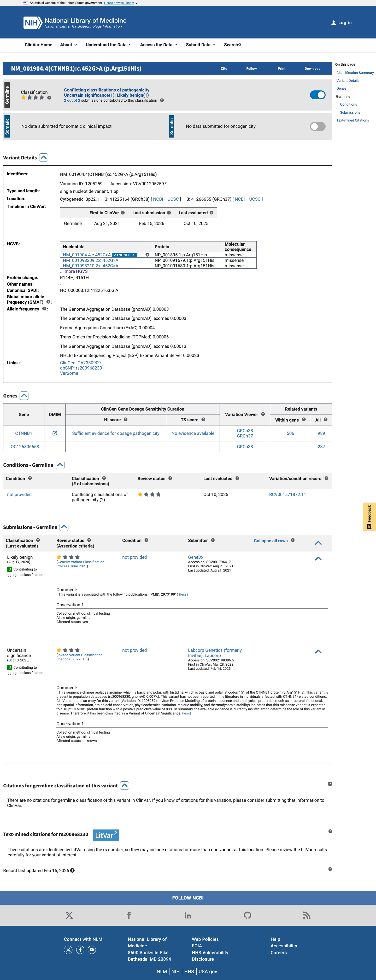Collapse the germline citations section
This screenshot has height=980, width=376.
124,786
